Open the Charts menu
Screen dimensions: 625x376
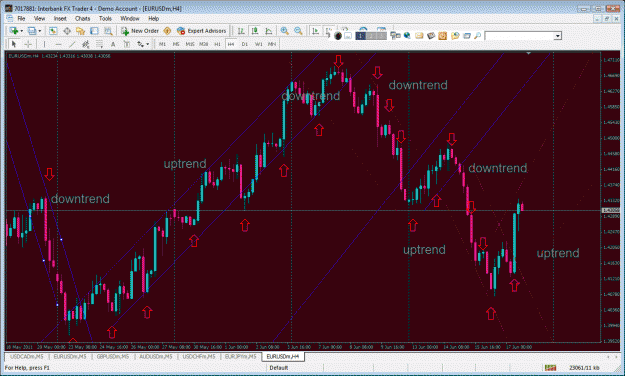coord(83,18)
